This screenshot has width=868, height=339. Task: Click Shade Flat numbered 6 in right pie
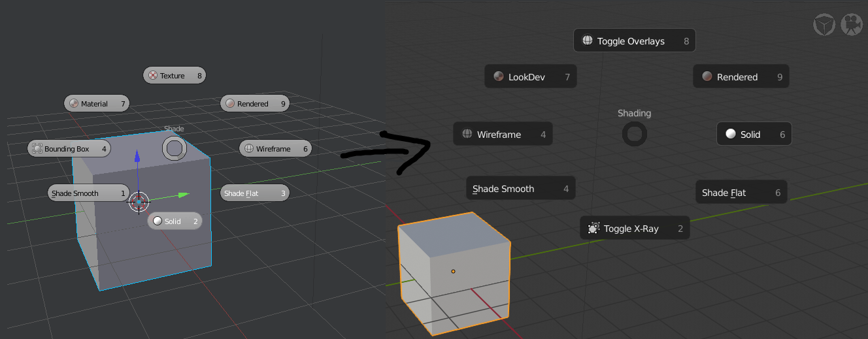pos(741,192)
